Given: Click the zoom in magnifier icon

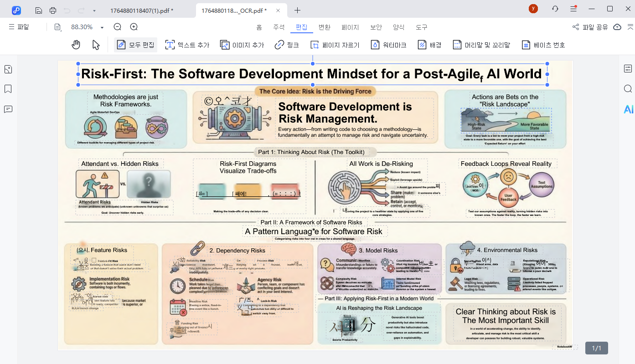Looking at the screenshot, I should click(x=134, y=27).
